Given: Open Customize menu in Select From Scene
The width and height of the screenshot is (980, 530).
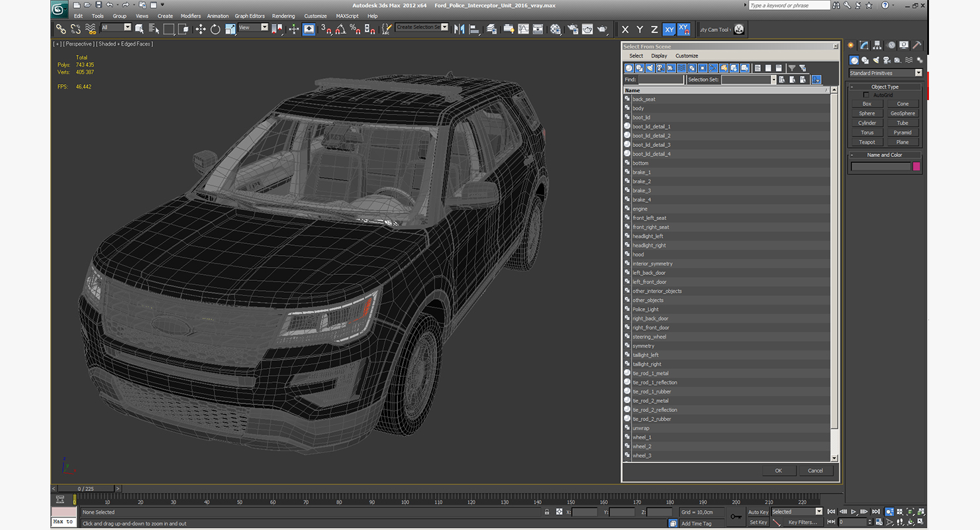Looking at the screenshot, I should pos(687,56).
